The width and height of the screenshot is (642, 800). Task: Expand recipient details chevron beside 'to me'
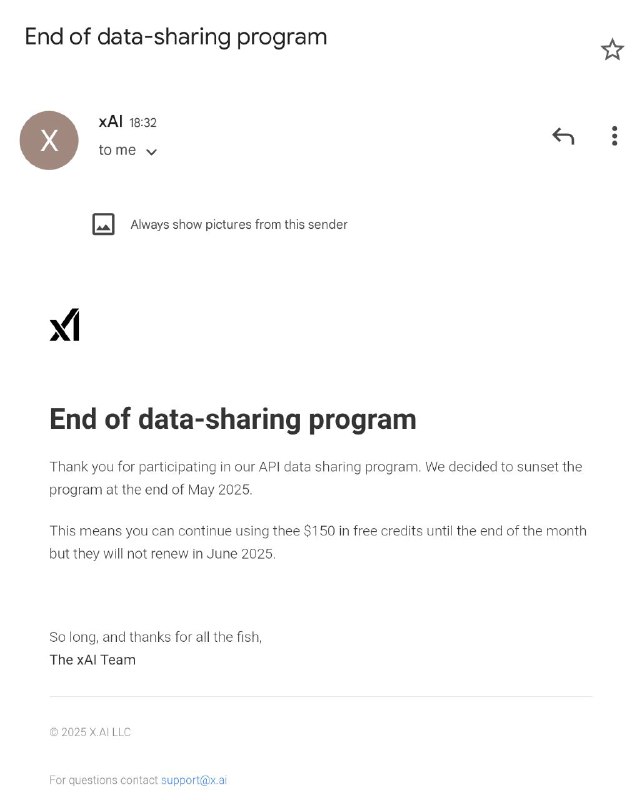pyautogui.click(x=152, y=152)
